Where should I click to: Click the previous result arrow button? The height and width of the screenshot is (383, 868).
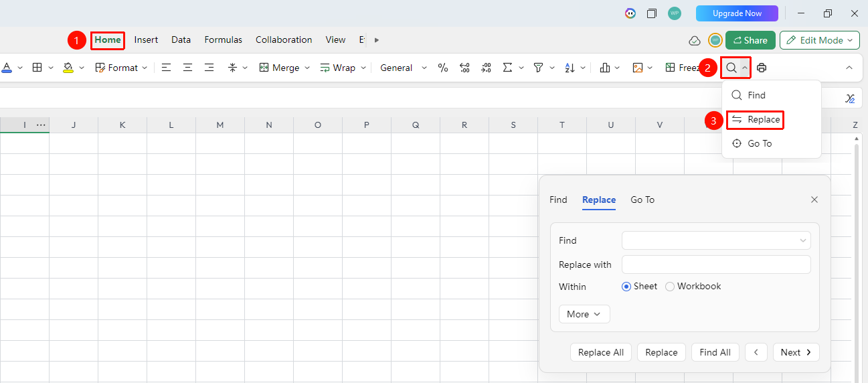pyautogui.click(x=756, y=352)
